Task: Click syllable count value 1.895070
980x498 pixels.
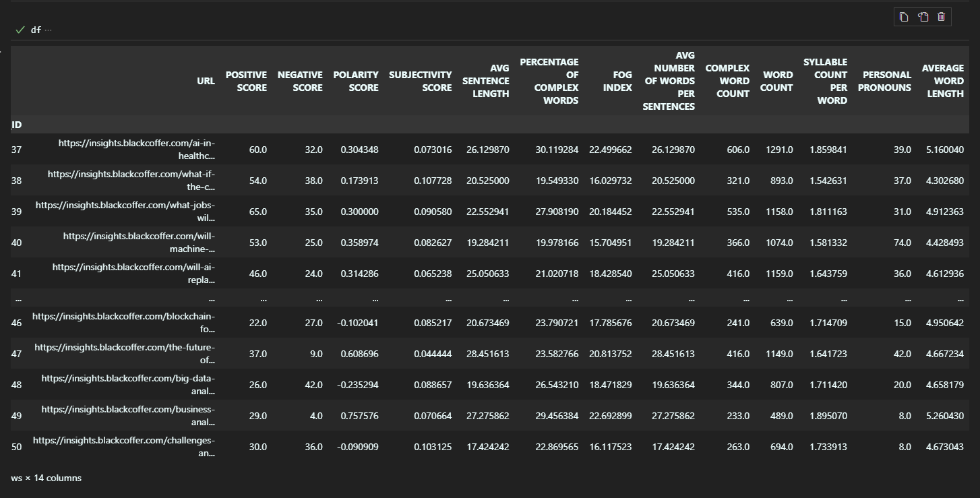Action: [x=828, y=416]
